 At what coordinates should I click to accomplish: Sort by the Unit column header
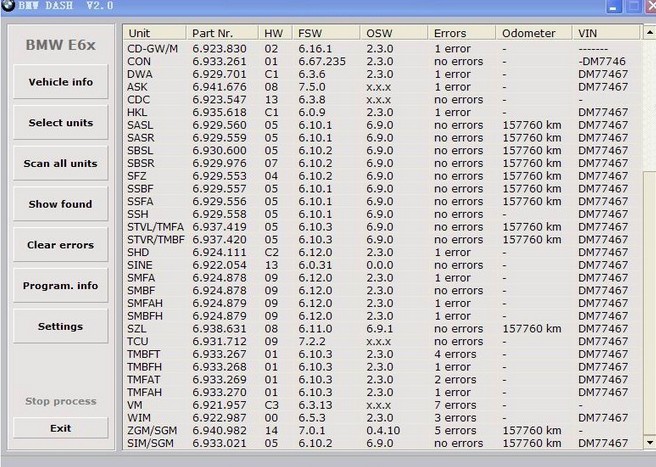click(x=154, y=33)
